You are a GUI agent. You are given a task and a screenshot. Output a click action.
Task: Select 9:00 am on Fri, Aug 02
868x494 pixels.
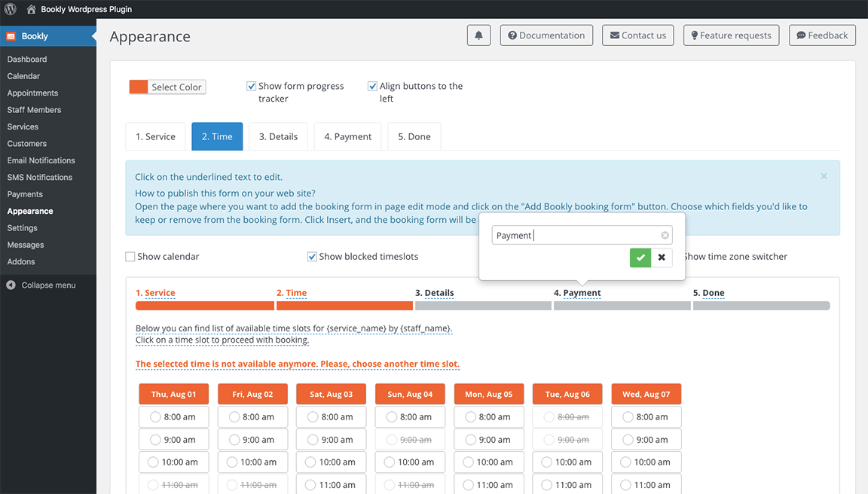coord(252,440)
